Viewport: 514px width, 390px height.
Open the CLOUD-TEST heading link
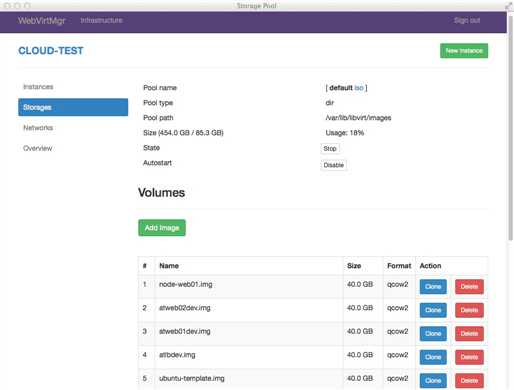tap(51, 51)
